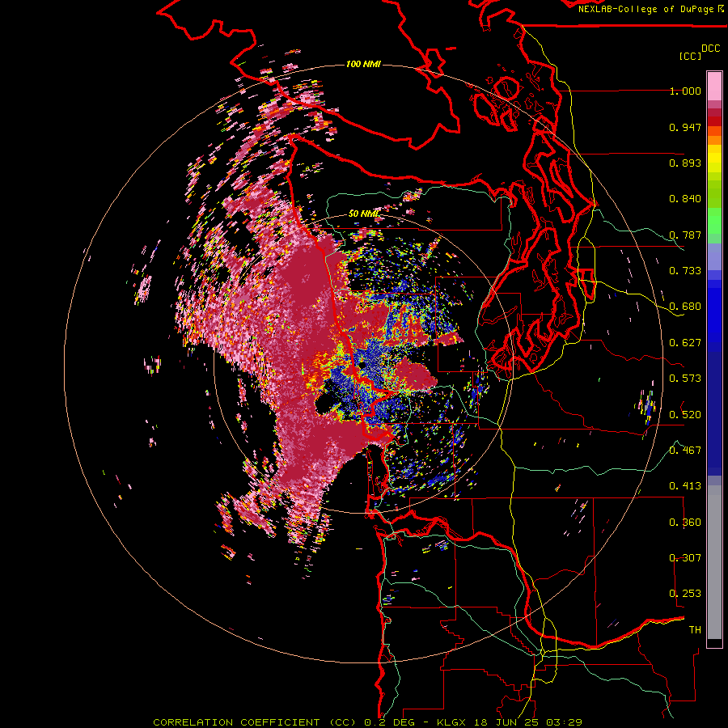Click the DCC product label

click(x=710, y=49)
